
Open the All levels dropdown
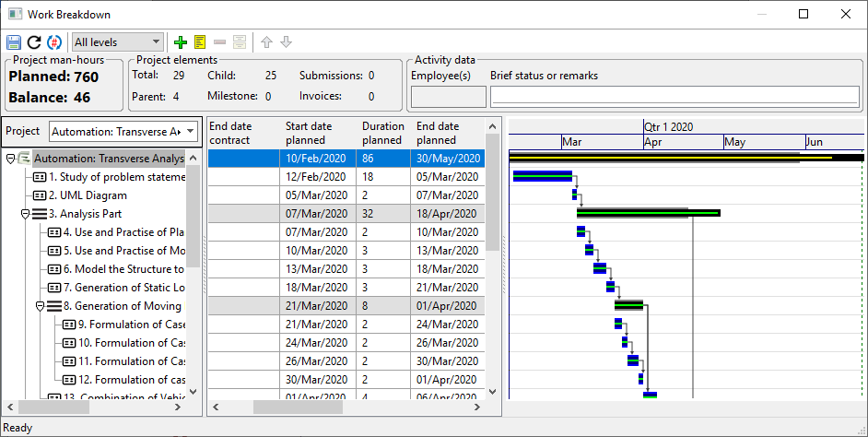click(x=117, y=42)
